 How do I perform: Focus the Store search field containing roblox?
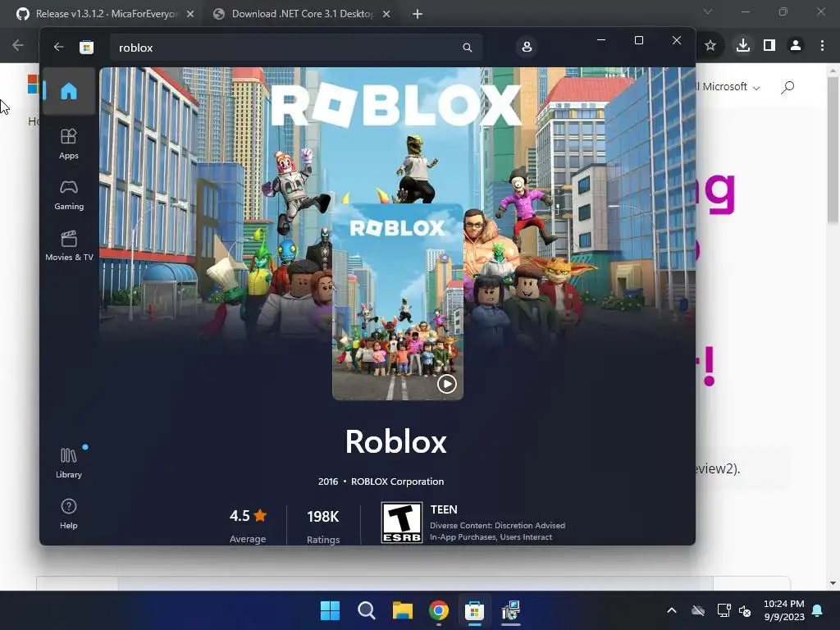296,47
